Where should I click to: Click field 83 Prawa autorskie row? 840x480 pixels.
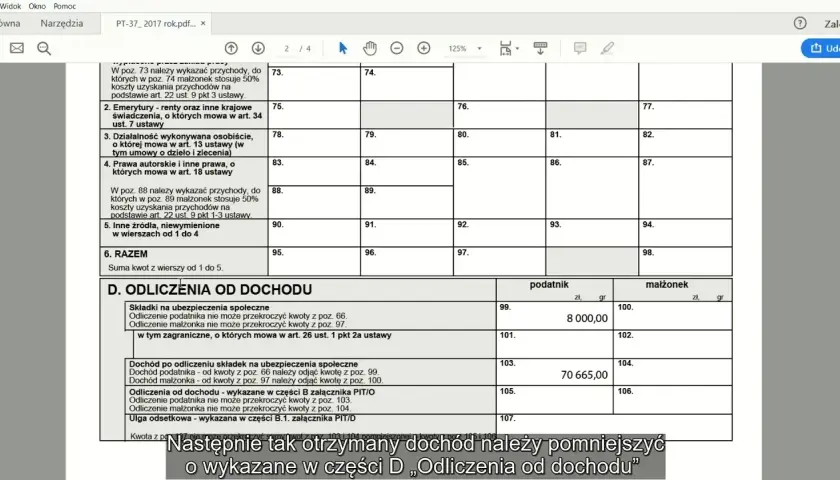314,171
